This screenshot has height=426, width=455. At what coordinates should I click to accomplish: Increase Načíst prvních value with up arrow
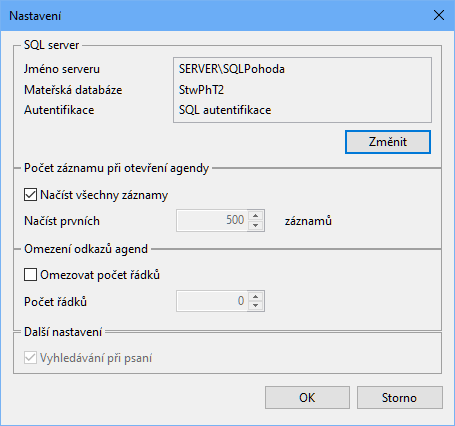coord(256,215)
